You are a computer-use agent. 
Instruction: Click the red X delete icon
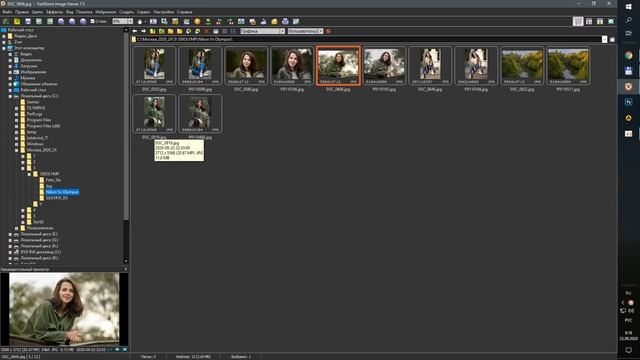pos(207,31)
